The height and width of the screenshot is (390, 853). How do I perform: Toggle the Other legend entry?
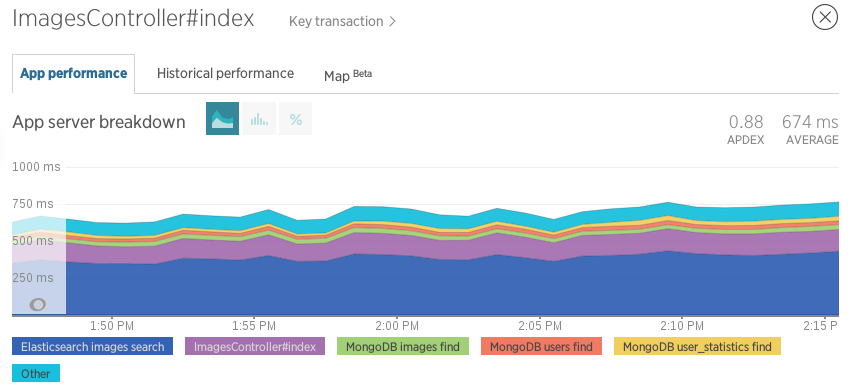tap(36, 374)
